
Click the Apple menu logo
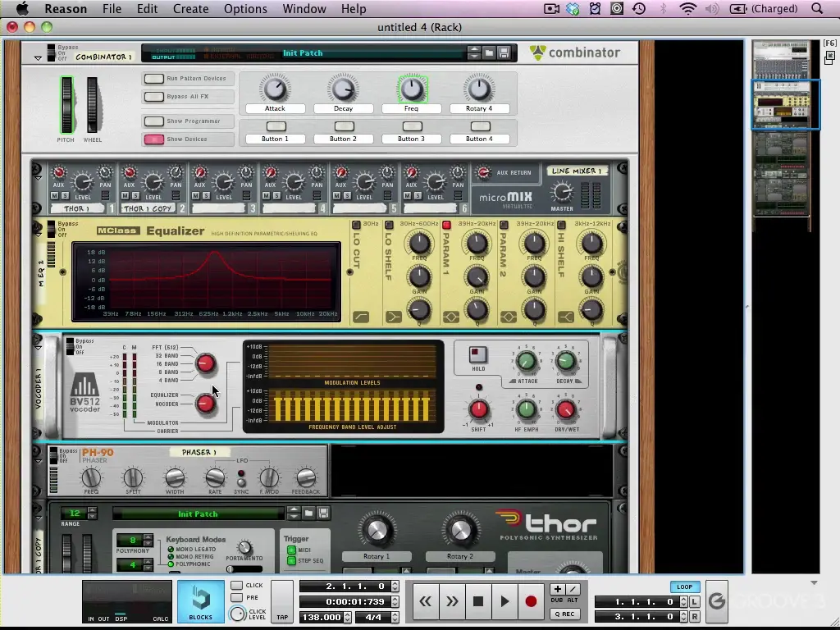22,8
